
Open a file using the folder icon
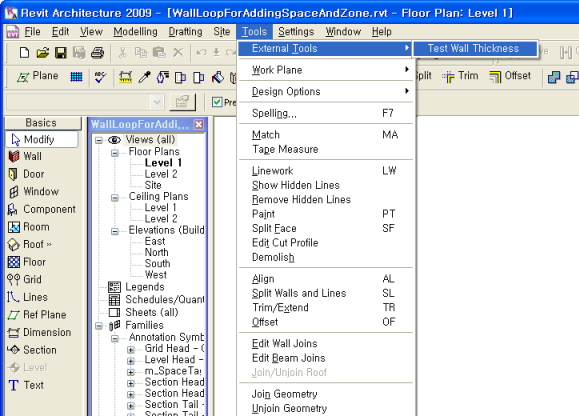(42, 53)
